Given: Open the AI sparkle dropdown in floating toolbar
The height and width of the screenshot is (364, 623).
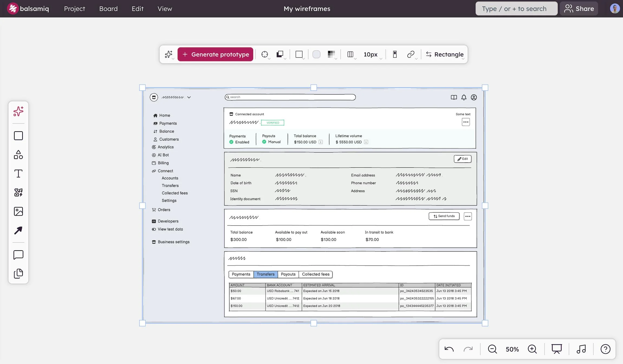Looking at the screenshot, I should click(169, 54).
